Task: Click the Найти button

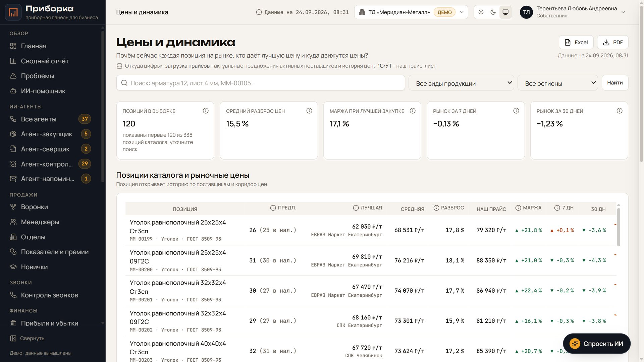Action: (615, 83)
